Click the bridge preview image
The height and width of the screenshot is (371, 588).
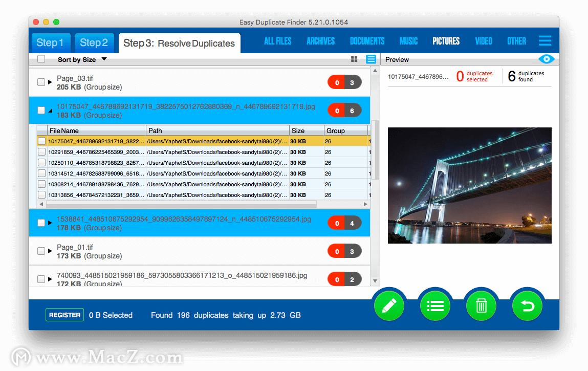pyautogui.click(x=469, y=185)
